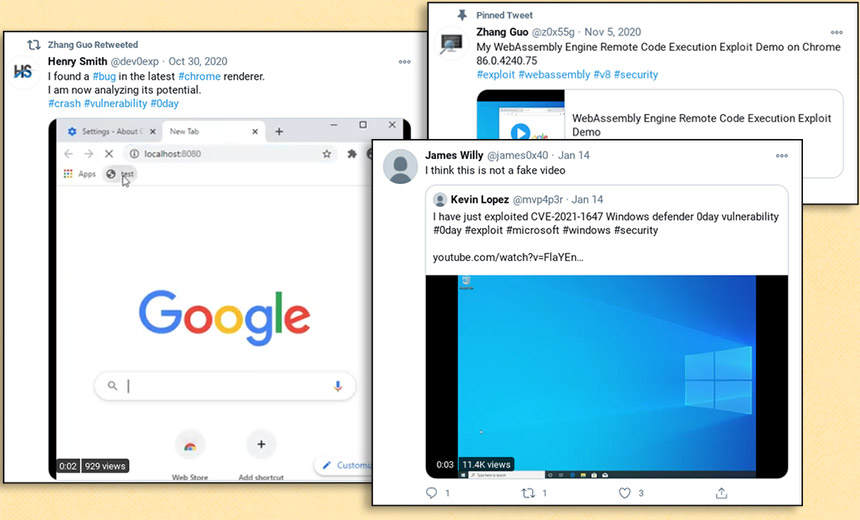Open WebAssembly Engine Remote Code Execution card title

[x=701, y=125]
